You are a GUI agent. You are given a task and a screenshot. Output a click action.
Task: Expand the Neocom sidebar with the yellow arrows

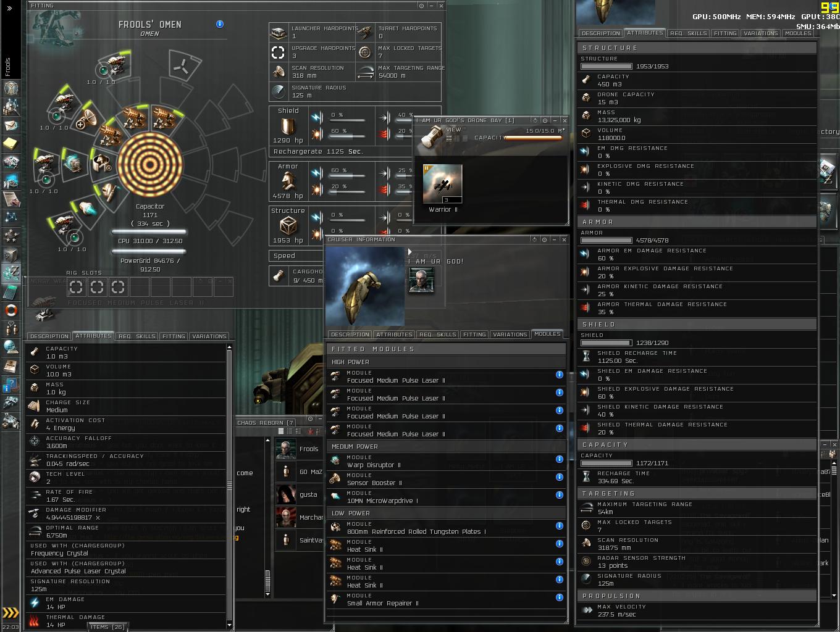pos(10,612)
